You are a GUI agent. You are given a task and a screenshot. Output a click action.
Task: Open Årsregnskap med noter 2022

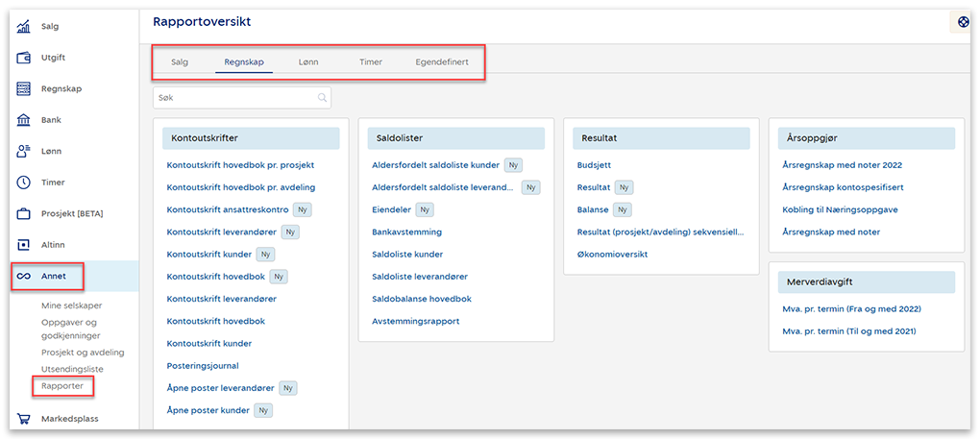pos(843,165)
